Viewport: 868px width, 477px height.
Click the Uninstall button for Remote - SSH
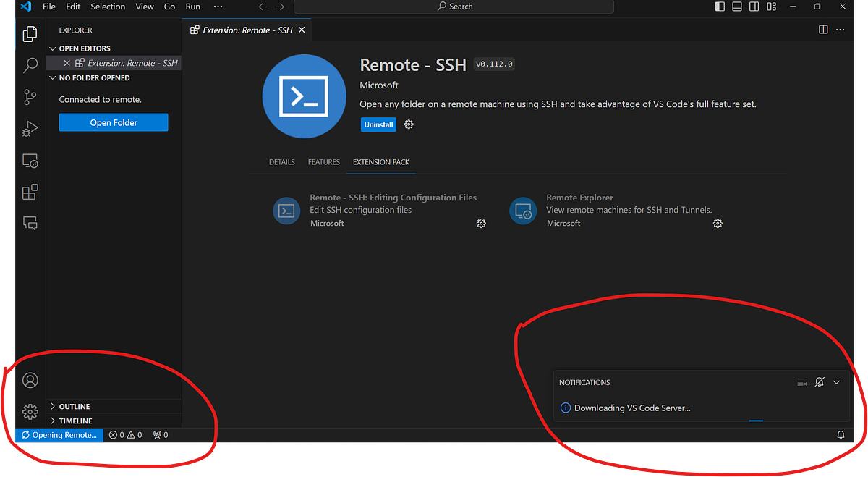point(378,124)
